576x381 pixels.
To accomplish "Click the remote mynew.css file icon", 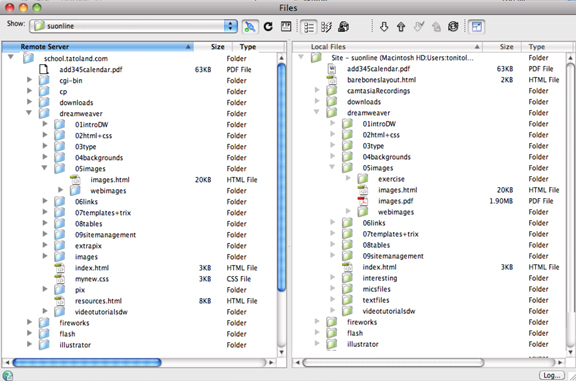I will [60, 279].
